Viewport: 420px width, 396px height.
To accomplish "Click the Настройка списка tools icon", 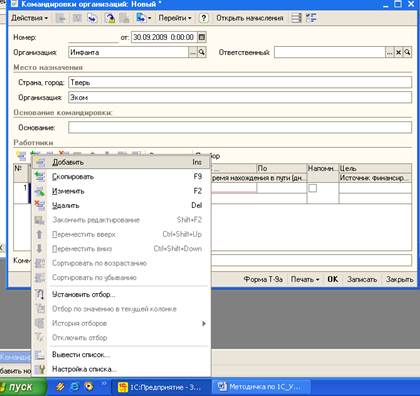I will coord(40,369).
